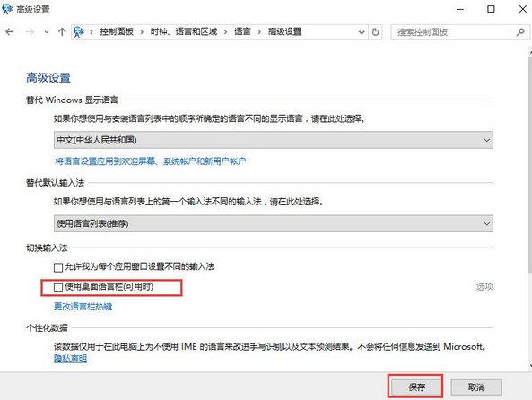This screenshot has height=400, width=532.
Task: Select 时钟、语言和区域 breadcrumb item
Action: [184, 32]
